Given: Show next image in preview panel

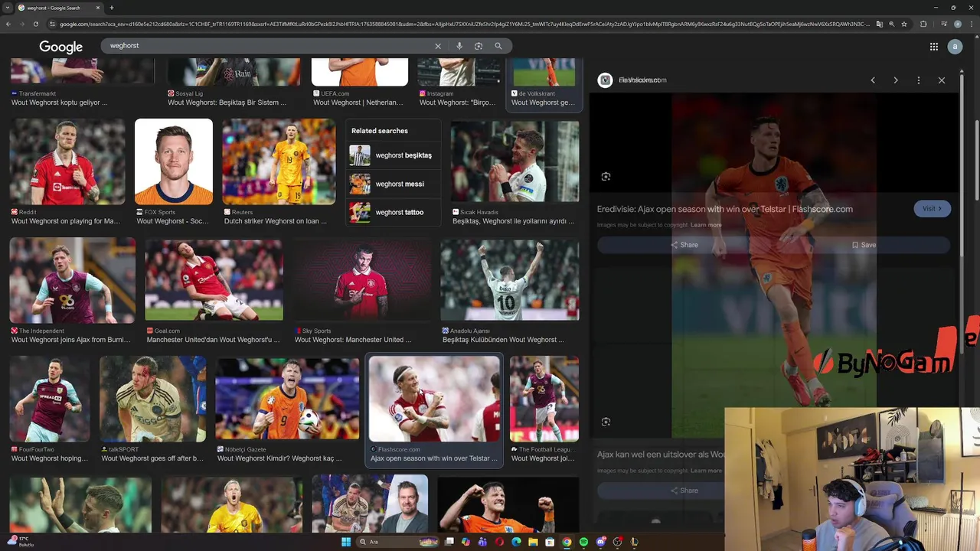Looking at the screenshot, I should coord(896,80).
